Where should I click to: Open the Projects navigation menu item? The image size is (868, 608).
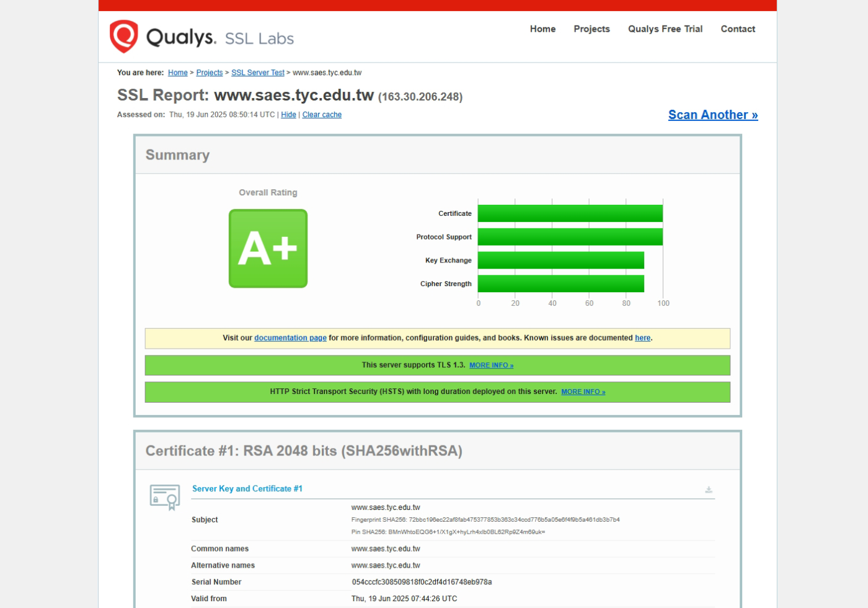(591, 29)
